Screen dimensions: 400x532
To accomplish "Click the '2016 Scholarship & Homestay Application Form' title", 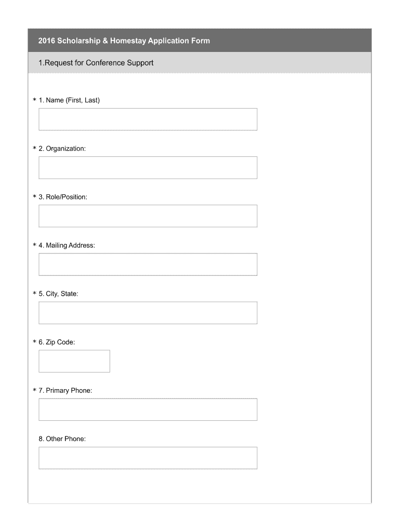I will (124, 41).
